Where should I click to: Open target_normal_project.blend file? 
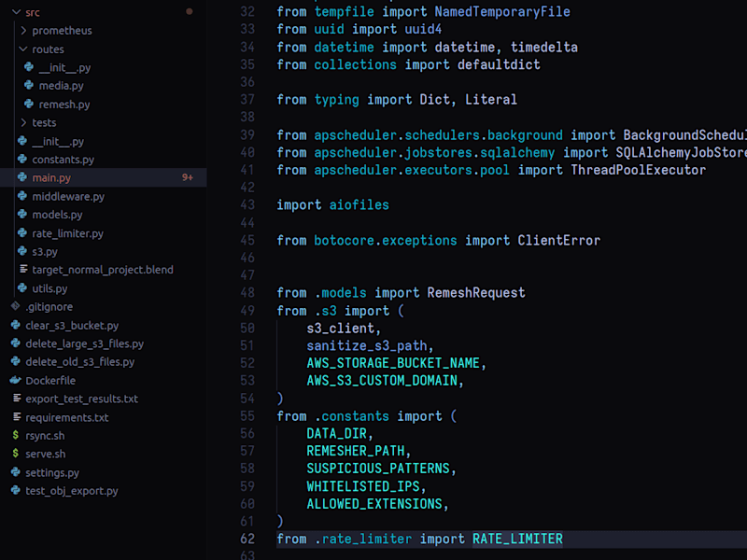pos(103,270)
